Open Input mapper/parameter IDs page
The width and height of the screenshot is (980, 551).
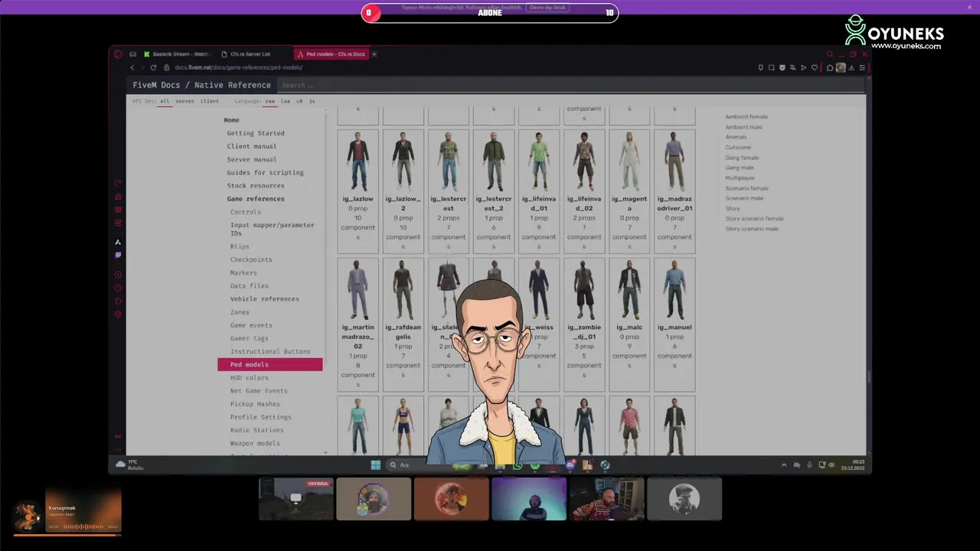point(273,229)
